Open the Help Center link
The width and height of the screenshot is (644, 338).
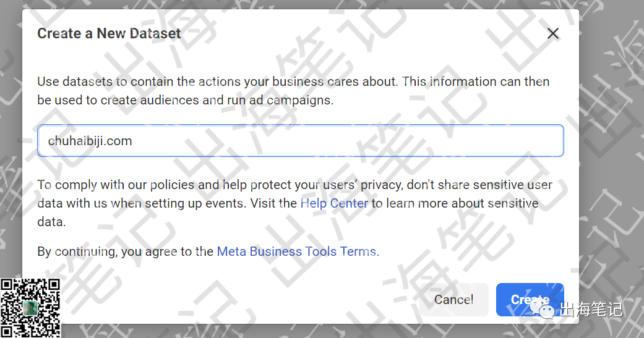(x=334, y=203)
